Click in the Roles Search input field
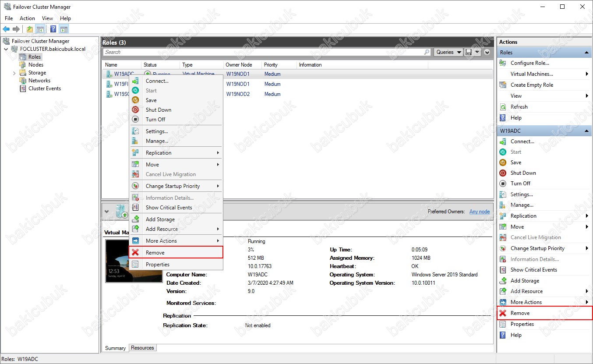This screenshot has height=364, width=593. [x=263, y=52]
